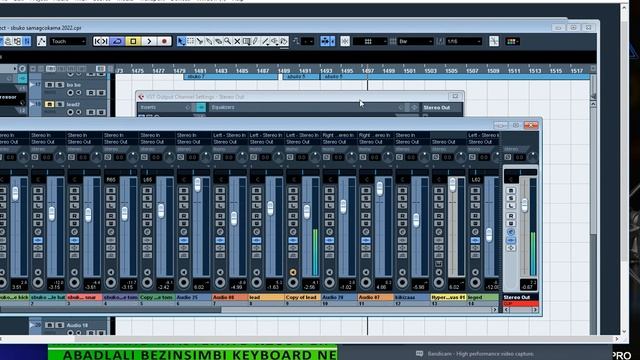Open the color selector menu in toolbar
This screenshot has width=640, height=360.
[512, 41]
